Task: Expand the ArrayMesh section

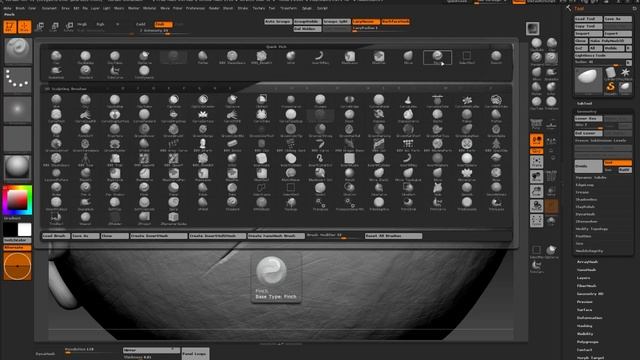Action: [587, 262]
